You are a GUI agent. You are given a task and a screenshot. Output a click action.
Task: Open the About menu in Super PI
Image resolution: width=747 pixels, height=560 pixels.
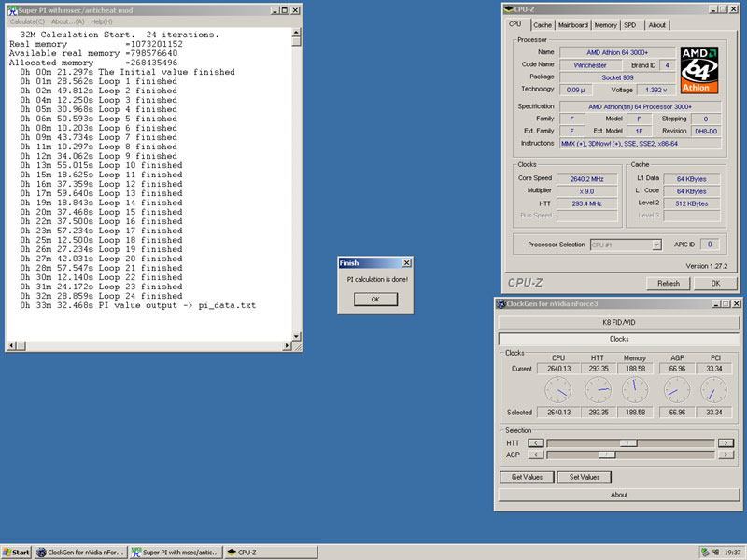[67, 21]
